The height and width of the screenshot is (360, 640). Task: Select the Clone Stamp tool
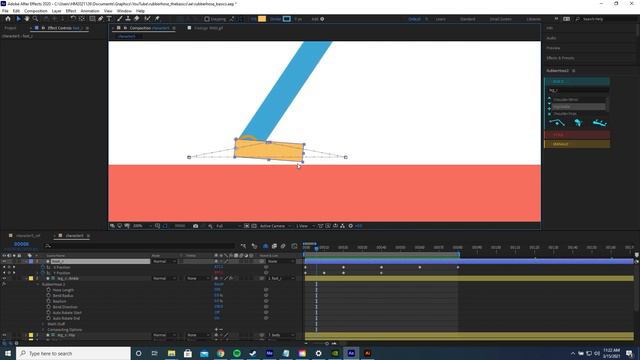click(128, 19)
